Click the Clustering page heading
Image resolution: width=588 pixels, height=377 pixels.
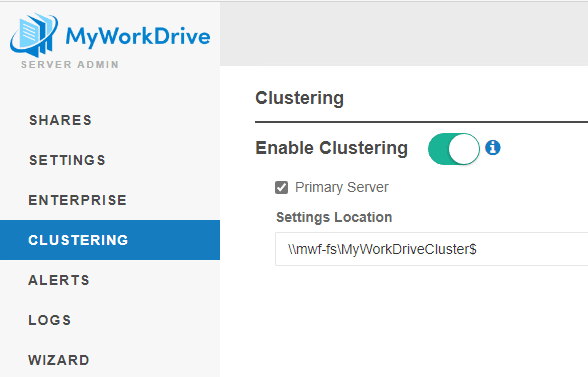pyautogui.click(x=299, y=98)
